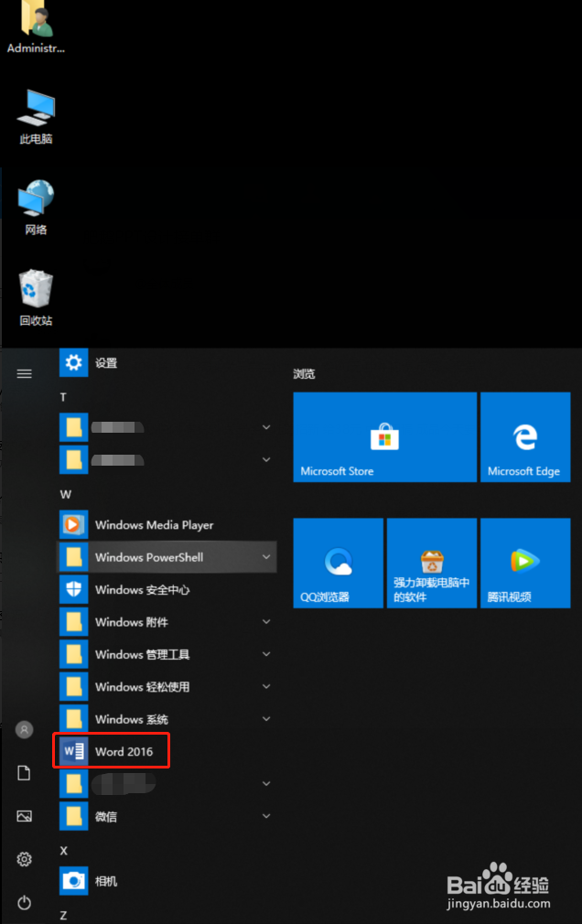Click the 浏览 tile group title
This screenshot has width=582, height=924.
point(304,373)
